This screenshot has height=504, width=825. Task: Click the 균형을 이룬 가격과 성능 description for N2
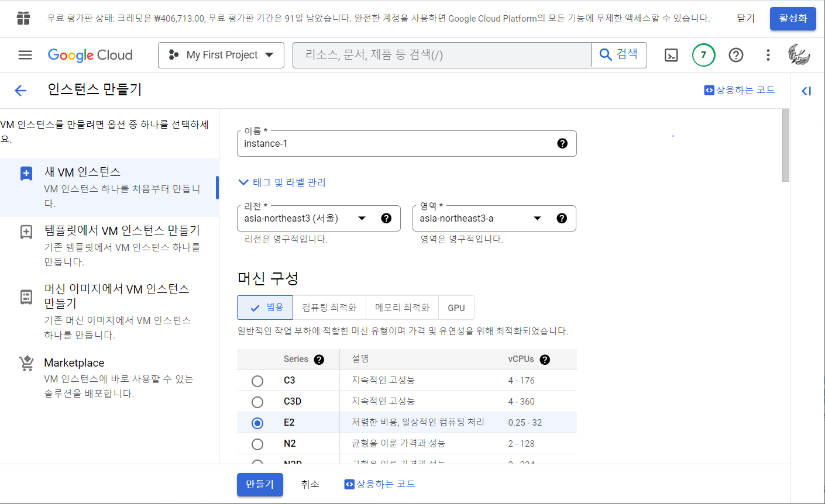398,444
